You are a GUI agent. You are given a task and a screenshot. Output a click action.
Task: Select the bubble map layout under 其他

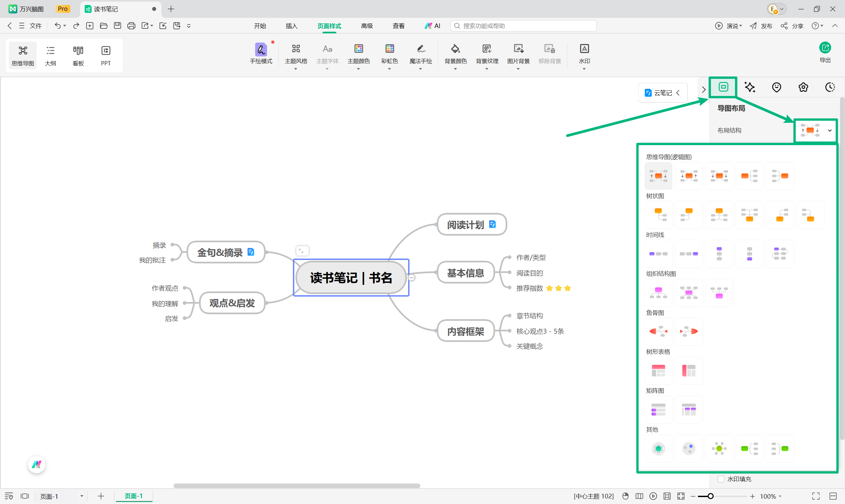pyautogui.click(x=689, y=448)
